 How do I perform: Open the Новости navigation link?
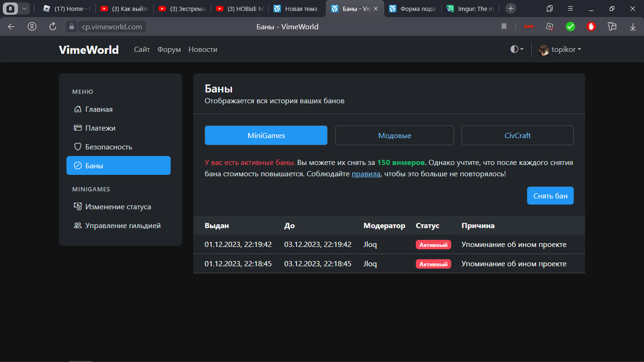pos(203,49)
